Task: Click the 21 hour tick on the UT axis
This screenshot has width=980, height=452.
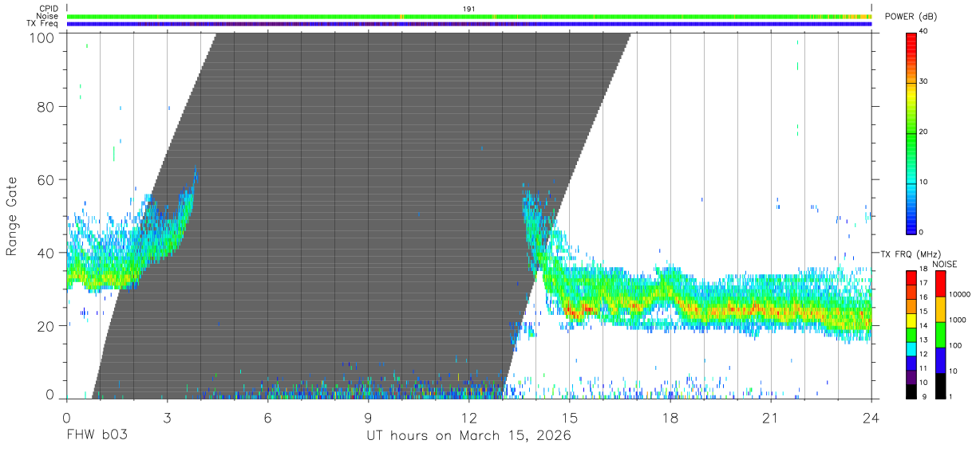Action: [771, 418]
